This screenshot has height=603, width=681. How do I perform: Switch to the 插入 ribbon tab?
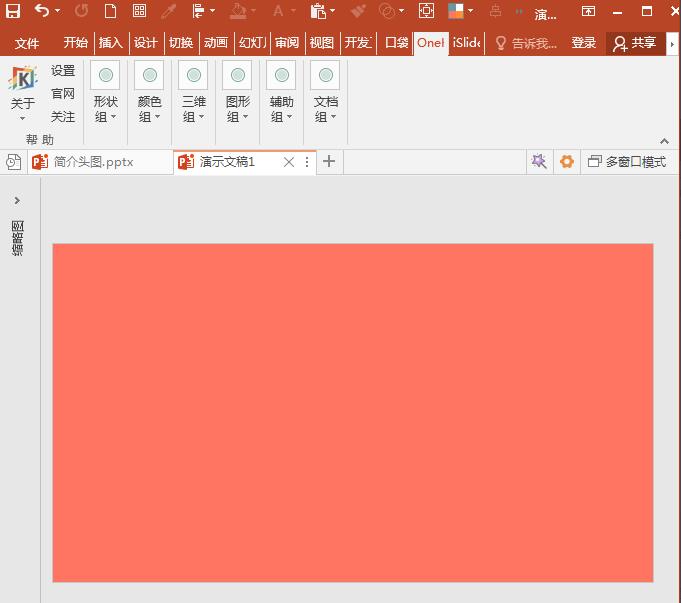[110, 43]
